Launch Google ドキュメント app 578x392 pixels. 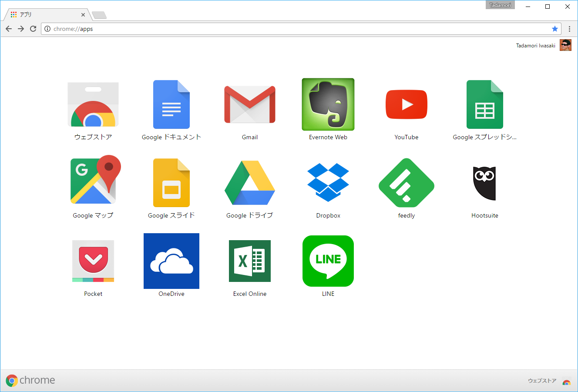[171, 104]
